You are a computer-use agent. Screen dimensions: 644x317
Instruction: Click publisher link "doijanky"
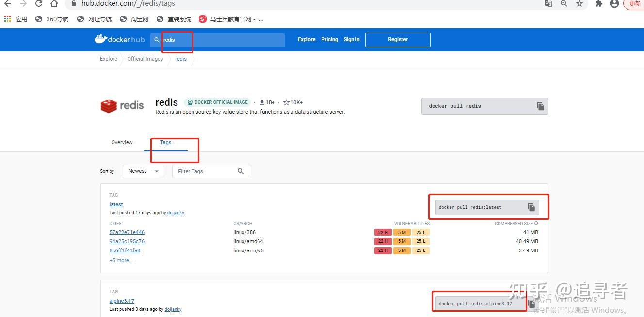coord(176,213)
